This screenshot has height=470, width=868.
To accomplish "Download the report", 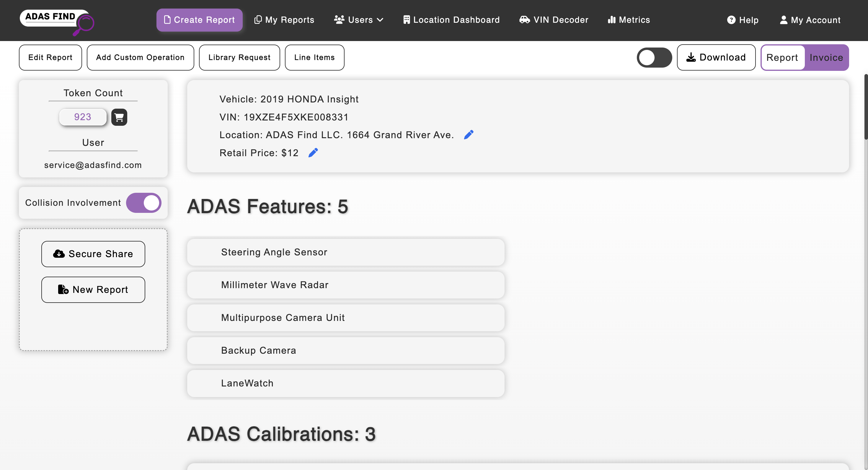I will pos(716,58).
